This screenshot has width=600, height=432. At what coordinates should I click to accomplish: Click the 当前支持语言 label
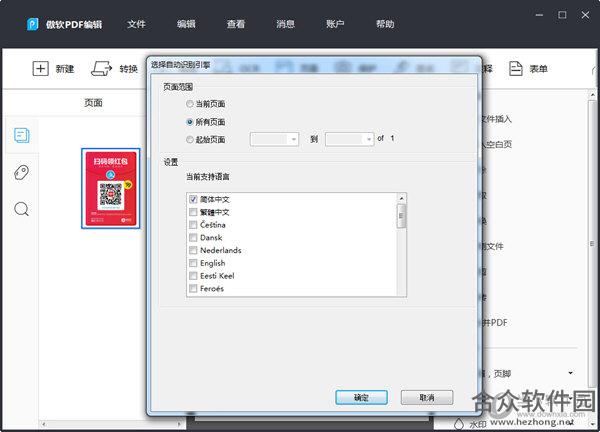[208, 177]
